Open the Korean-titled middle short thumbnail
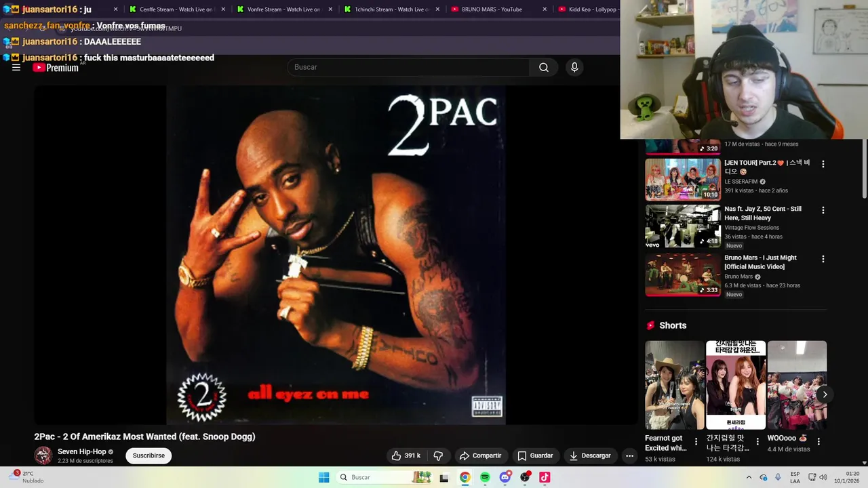 pyautogui.click(x=736, y=385)
